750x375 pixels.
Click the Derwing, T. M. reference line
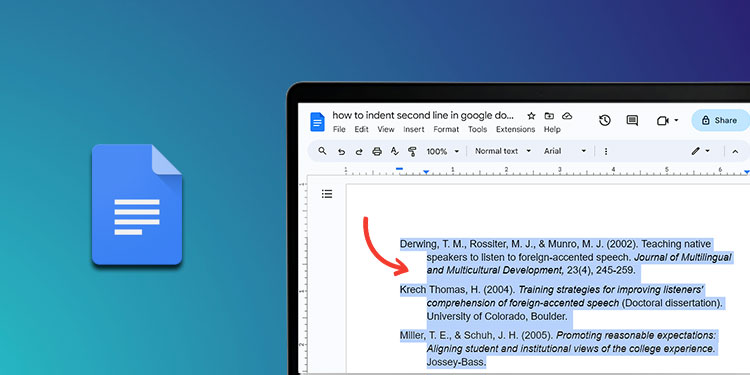(x=555, y=244)
